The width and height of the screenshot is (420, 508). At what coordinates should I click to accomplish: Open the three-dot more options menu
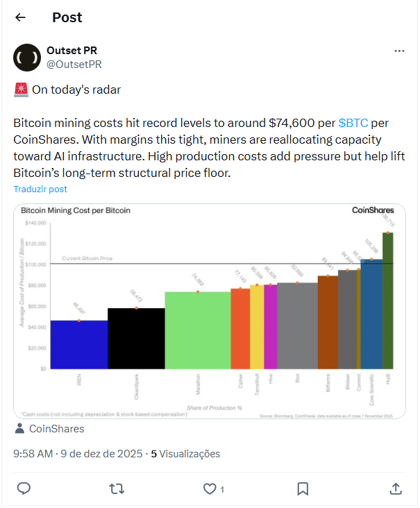[x=399, y=51]
